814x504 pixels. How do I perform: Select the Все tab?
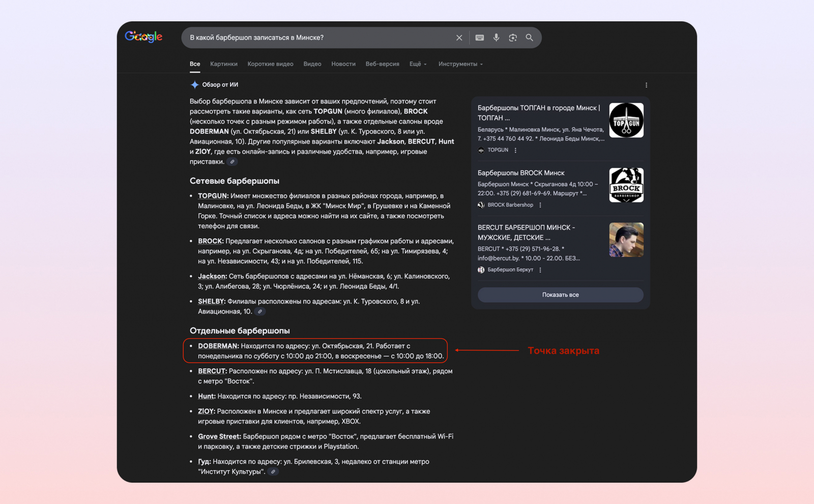(195, 64)
